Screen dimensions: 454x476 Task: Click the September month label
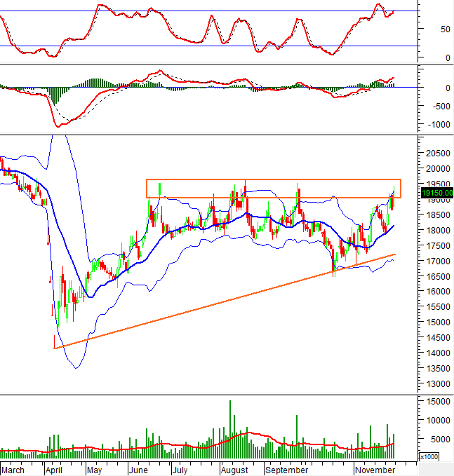287,469
